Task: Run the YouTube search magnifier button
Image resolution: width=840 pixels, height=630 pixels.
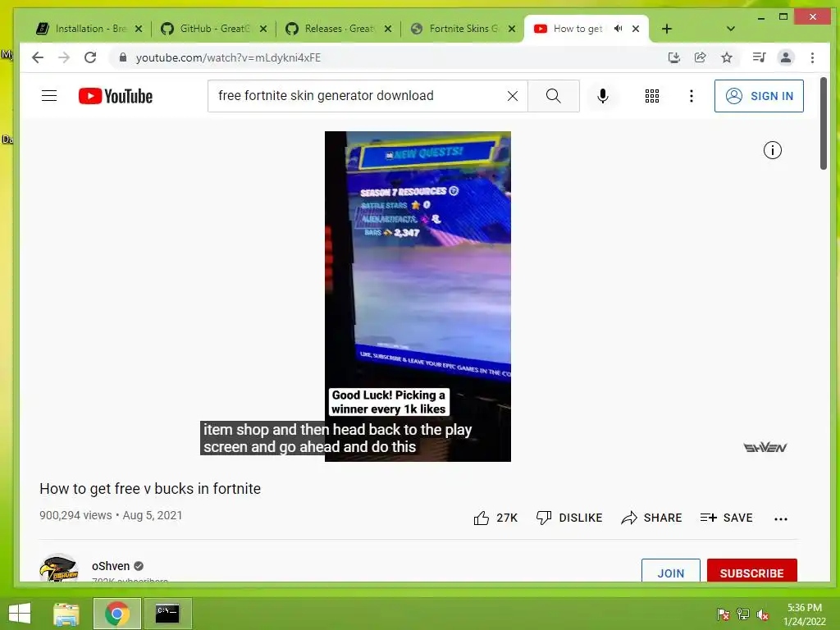Action: 554,96
